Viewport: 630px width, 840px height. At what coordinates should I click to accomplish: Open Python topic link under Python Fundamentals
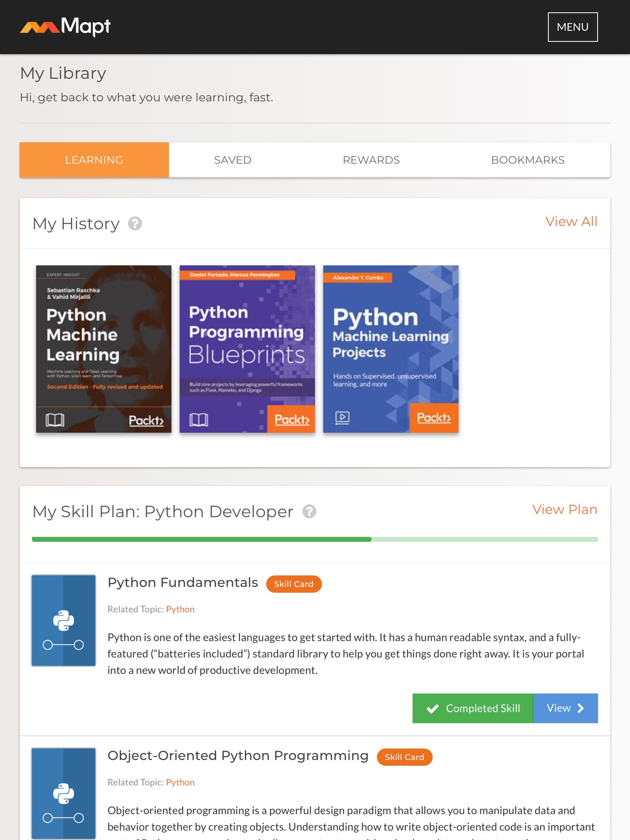180,609
